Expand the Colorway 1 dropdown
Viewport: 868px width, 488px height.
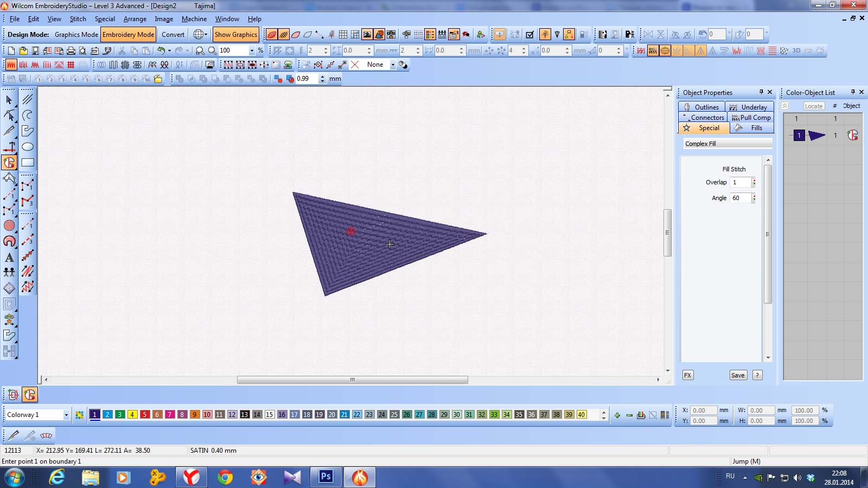[66, 415]
